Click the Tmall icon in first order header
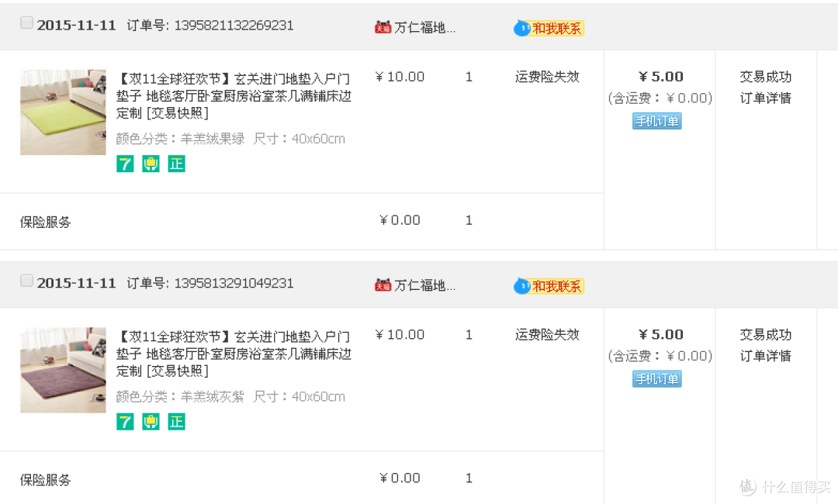The image size is (838, 504). click(x=383, y=27)
